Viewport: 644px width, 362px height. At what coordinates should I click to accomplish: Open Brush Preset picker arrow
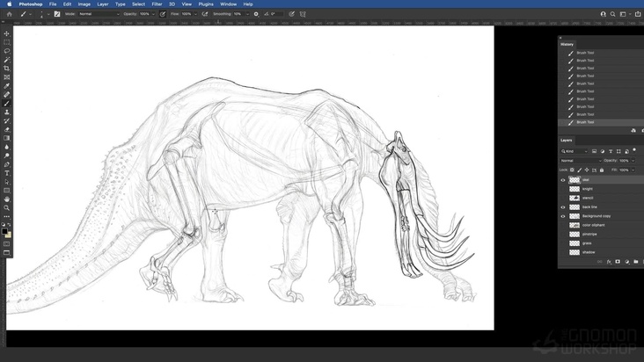[48, 14]
